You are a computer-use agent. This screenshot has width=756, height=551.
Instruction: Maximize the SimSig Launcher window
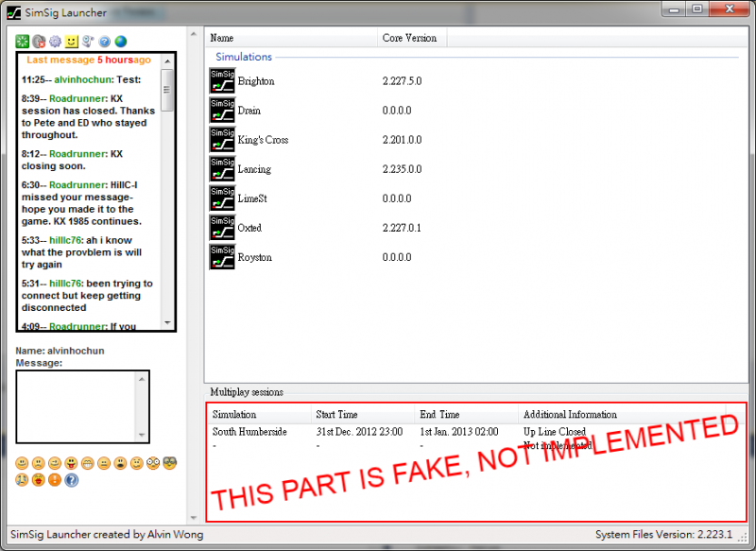697,9
